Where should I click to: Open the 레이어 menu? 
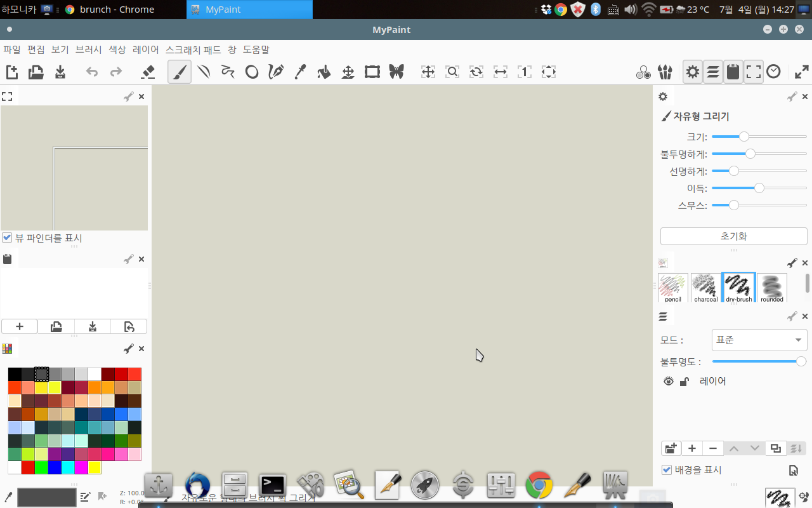click(145, 49)
